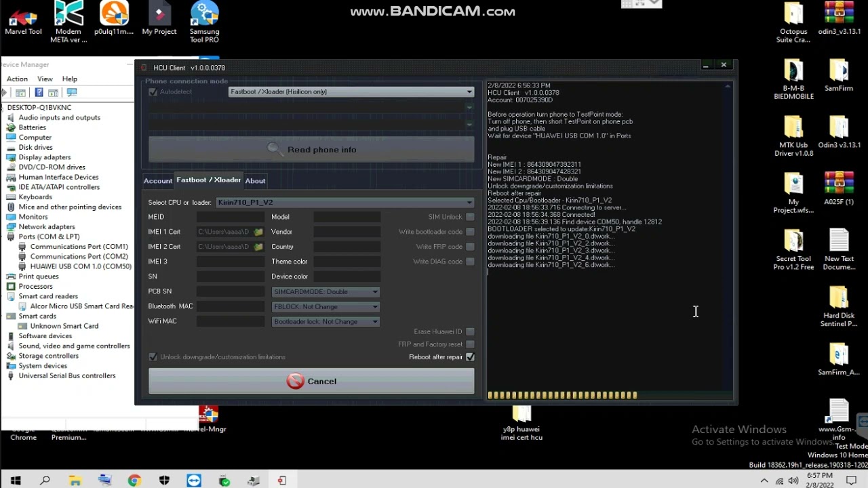The image size is (868, 488).
Task: Toggle the Autodetect checkbox
Action: pyautogui.click(x=153, y=92)
